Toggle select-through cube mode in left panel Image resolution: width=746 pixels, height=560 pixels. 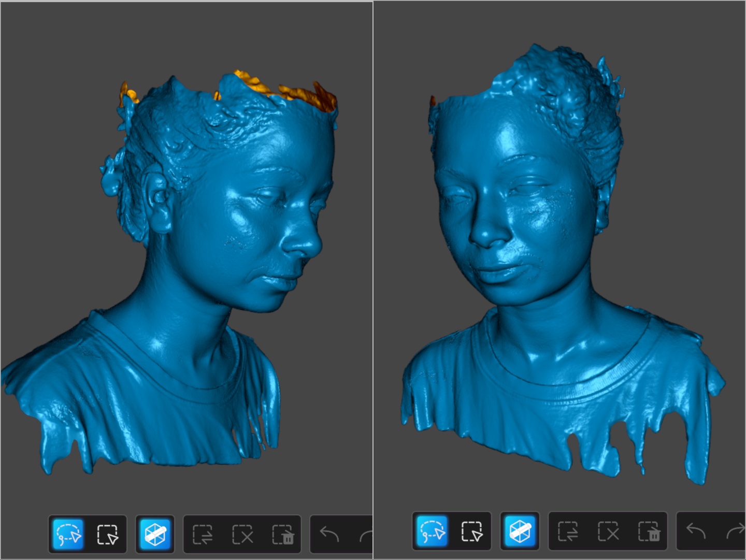(155, 534)
